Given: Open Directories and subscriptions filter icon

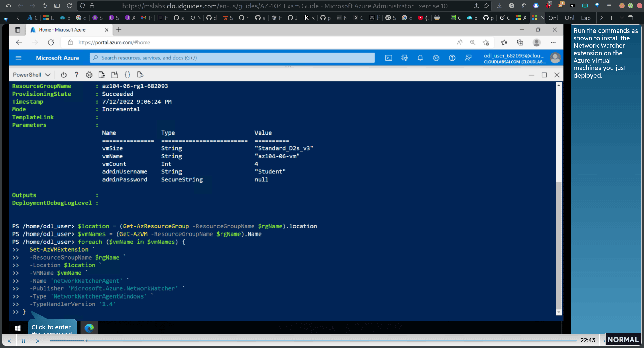Looking at the screenshot, I should click(404, 58).
